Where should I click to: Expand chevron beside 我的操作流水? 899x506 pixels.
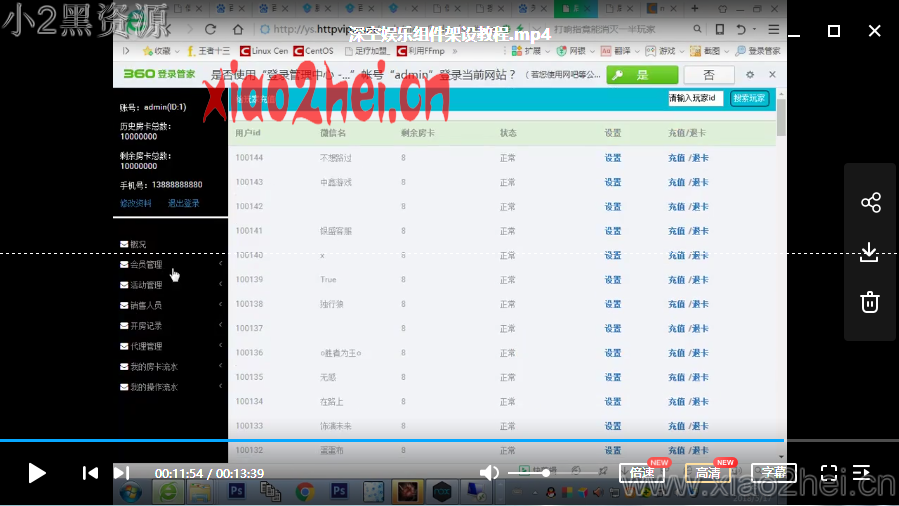pyautogui.click(x=220, y=386)
